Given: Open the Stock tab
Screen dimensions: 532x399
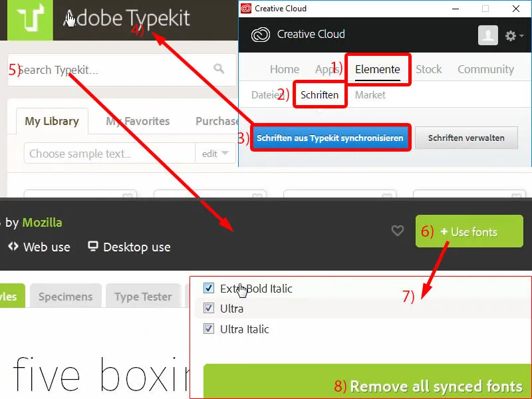Looking at the screenshot, I should [x=428, y=69].
